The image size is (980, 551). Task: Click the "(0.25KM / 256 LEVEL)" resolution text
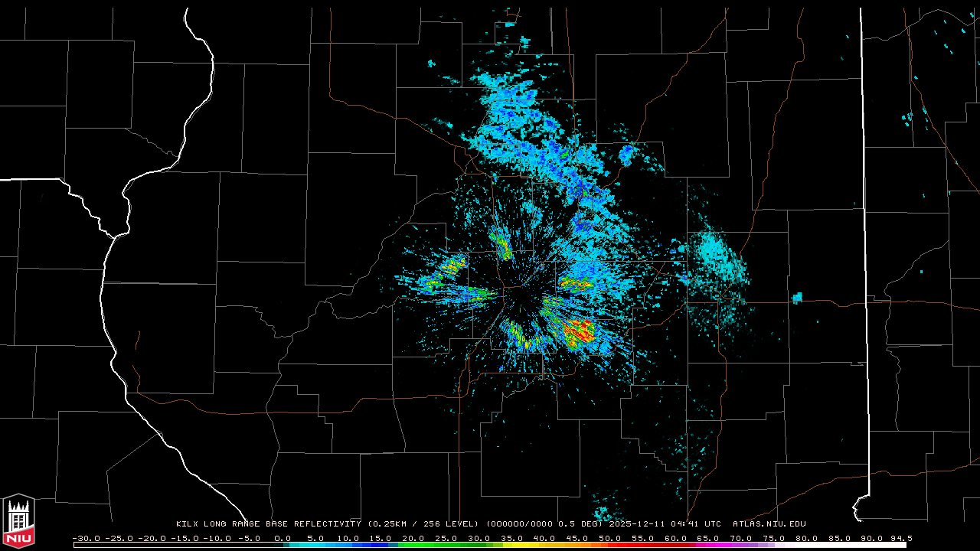click(423, 524)
